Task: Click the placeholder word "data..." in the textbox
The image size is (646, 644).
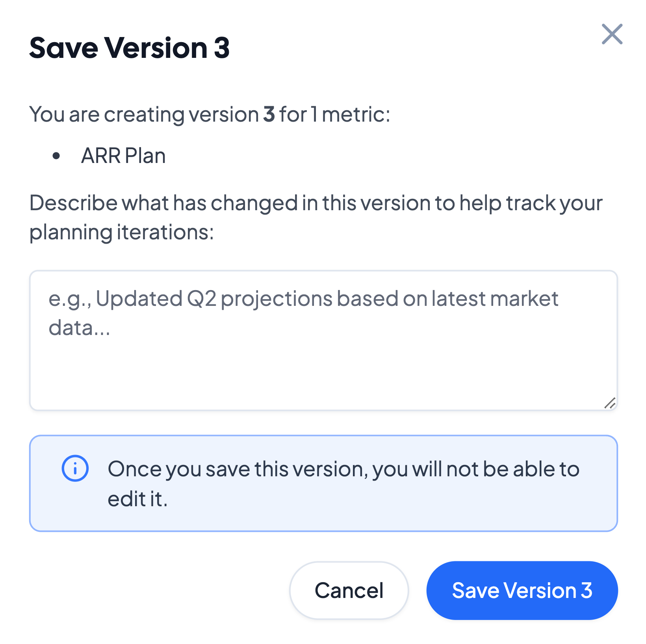Action: pos(79,328)
